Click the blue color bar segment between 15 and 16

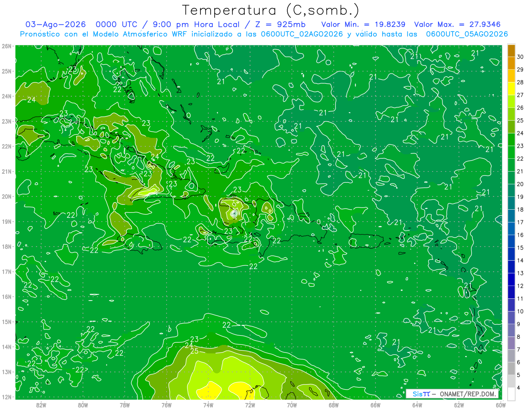coord(511,241)
